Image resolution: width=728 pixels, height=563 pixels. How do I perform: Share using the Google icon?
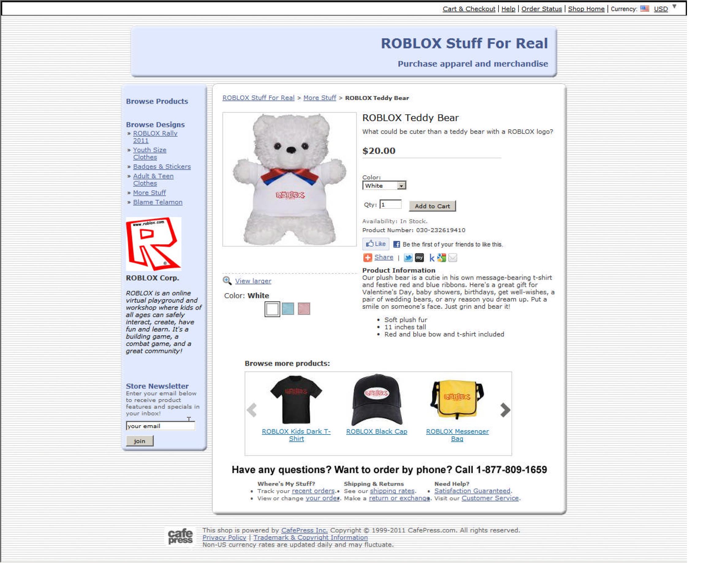442,258
